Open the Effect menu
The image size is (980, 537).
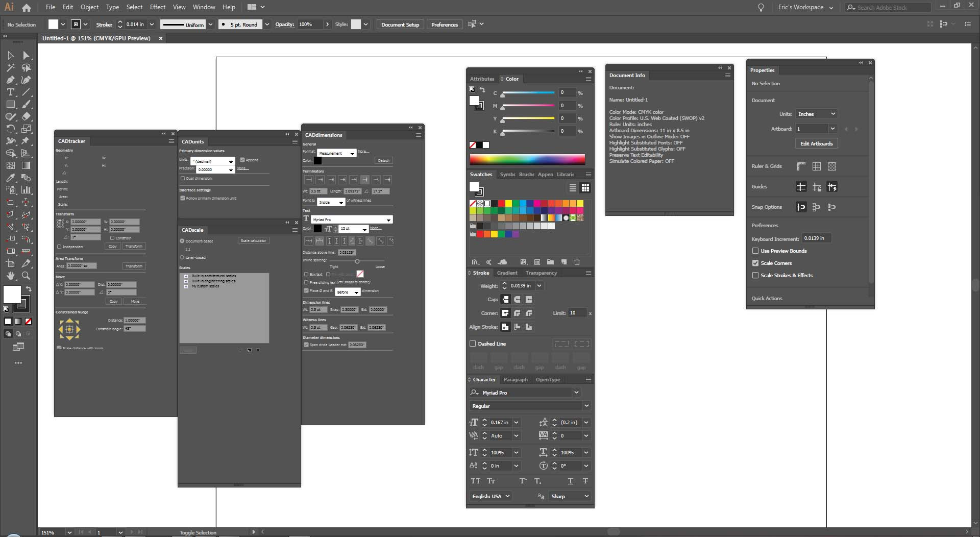click(158, 7)
